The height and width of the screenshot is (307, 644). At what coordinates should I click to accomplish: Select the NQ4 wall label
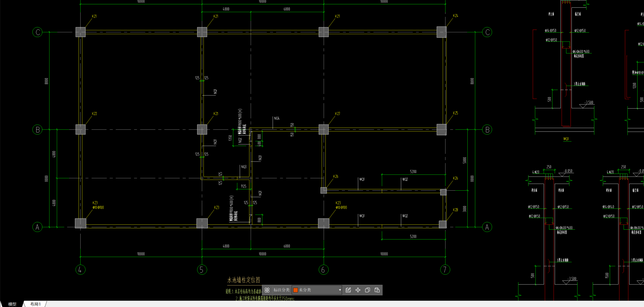click(277, 118)
